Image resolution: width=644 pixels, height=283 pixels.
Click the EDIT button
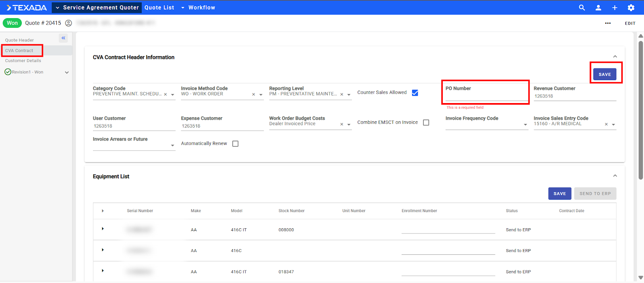click(x=630, y=23)
